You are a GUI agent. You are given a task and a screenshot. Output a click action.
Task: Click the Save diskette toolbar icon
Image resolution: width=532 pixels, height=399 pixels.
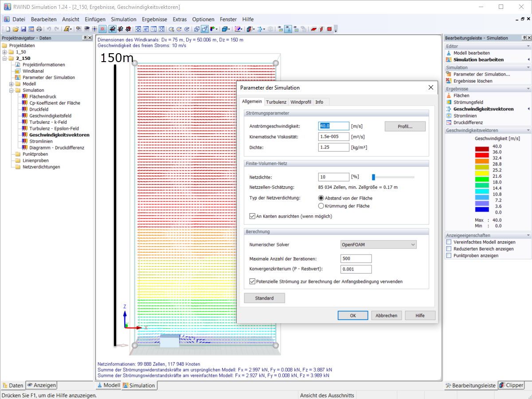click(23, 29)
